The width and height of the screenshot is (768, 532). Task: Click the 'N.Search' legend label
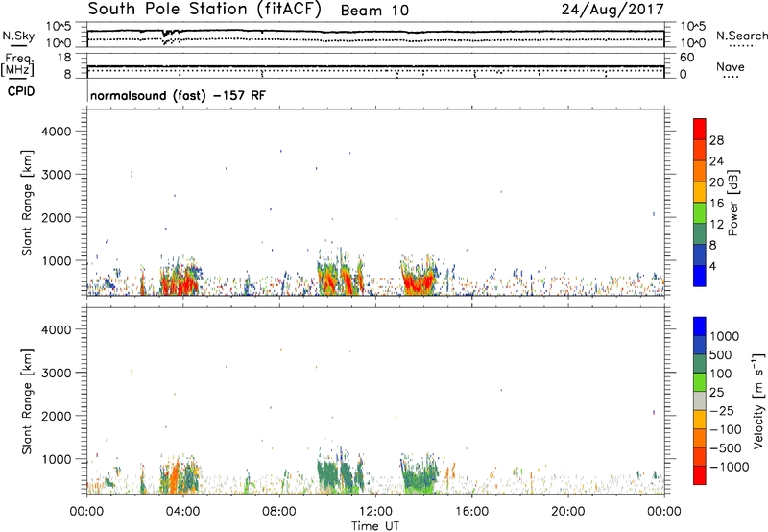741,36
